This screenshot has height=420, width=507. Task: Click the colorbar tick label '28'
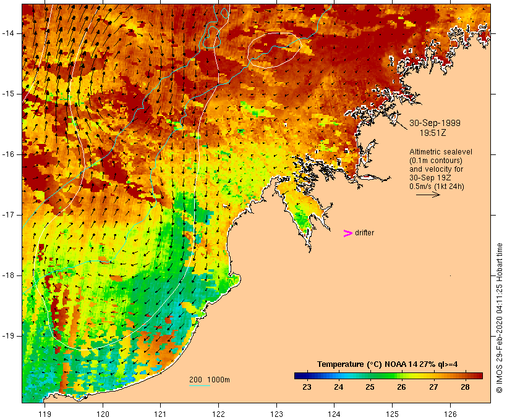pyautogui.click(x=465, y=387)
